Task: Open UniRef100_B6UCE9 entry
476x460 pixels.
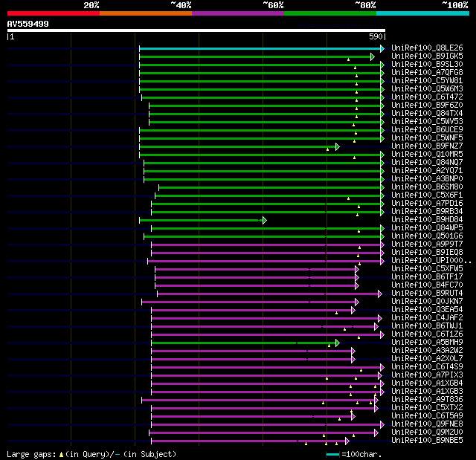Action: (427, 130)
